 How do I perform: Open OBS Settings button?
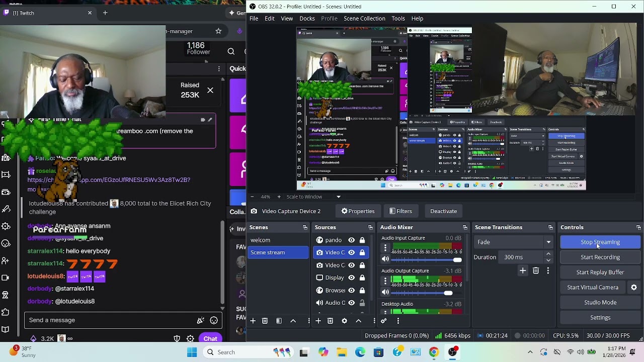point(600,318)
